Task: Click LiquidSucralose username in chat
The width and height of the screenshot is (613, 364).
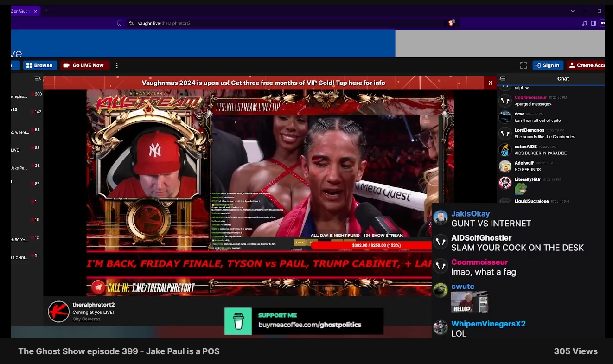Action: (531, 201)
